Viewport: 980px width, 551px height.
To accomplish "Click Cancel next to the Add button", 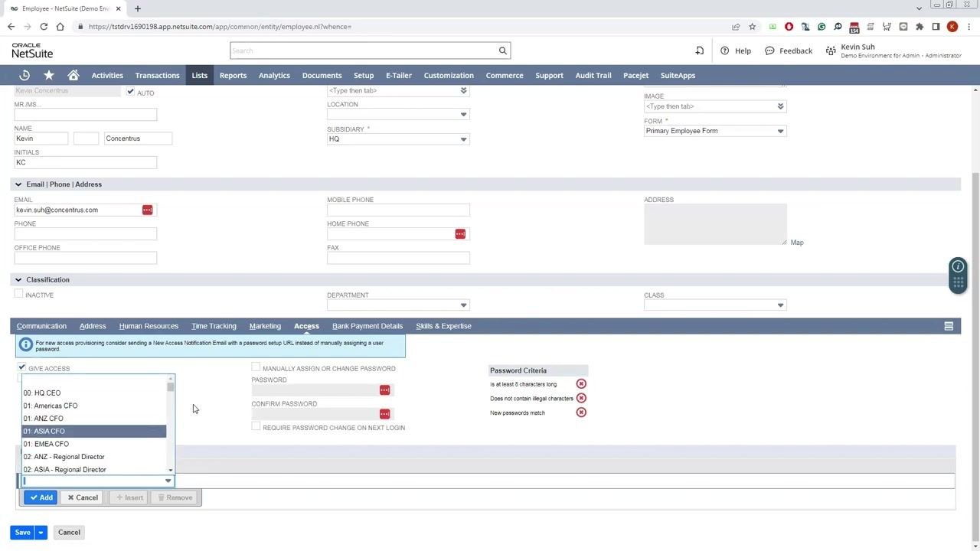I will tap(82, 497).
